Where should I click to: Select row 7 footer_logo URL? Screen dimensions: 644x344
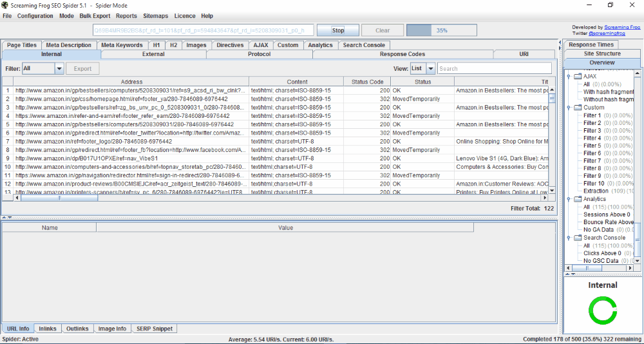click(x=131, y=141)
